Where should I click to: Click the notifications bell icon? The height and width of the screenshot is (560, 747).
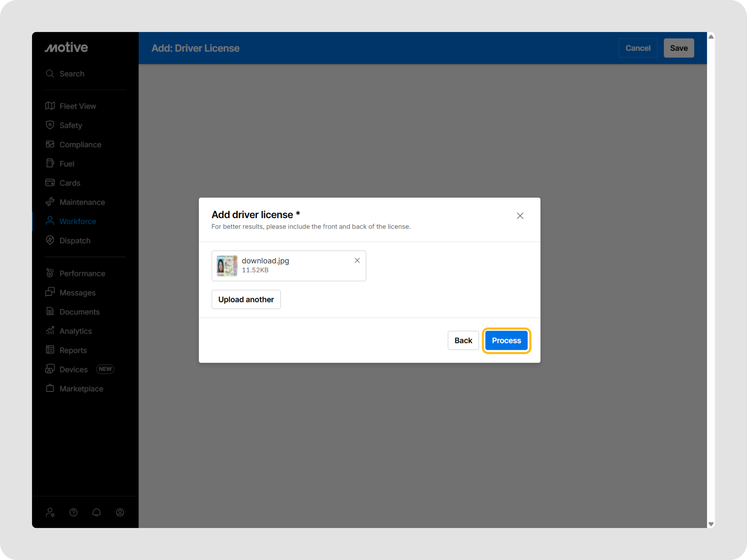[x=97, y=513]
